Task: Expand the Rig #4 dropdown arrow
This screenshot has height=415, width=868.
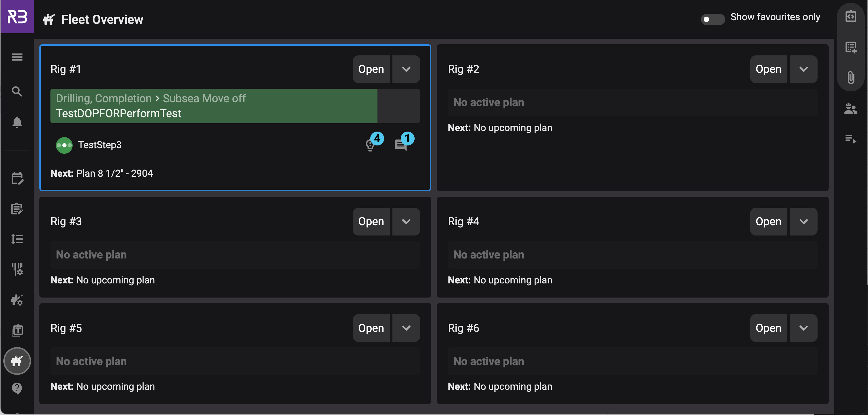Action: (x=803, y=221)
